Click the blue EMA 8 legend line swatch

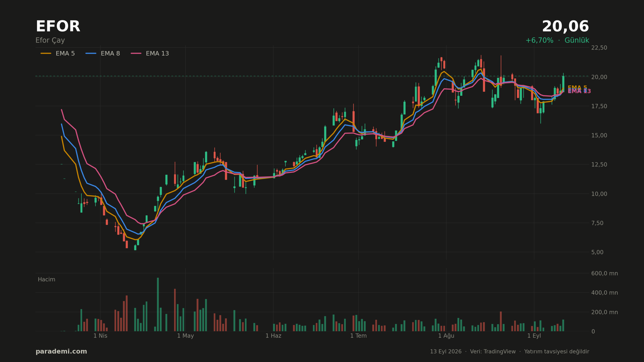point(91,53)
